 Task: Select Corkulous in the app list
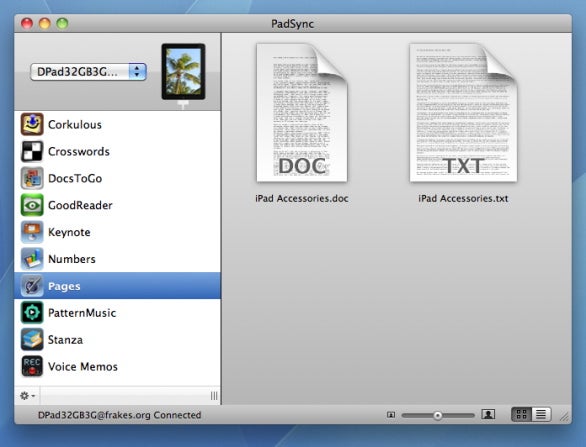point(117,124)
